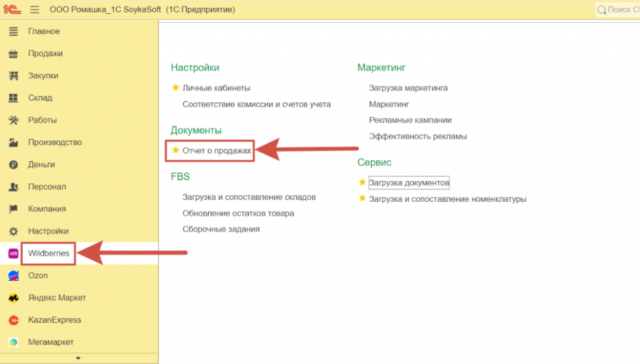This screenshot has height=364, width=640.
Task: Open Соответствие комиссии и счетов учета
Action: coord(256,104)
